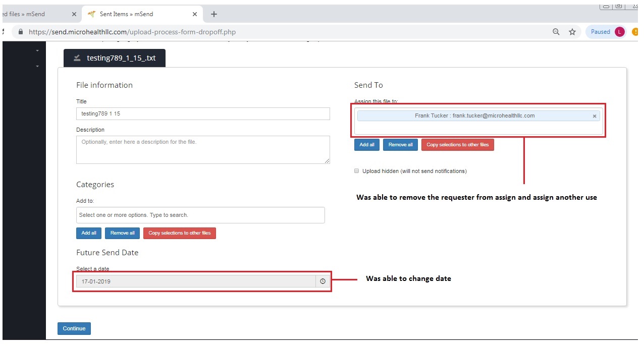
Task: Expand the upper sidebar chevron
Action: (37, 50)
